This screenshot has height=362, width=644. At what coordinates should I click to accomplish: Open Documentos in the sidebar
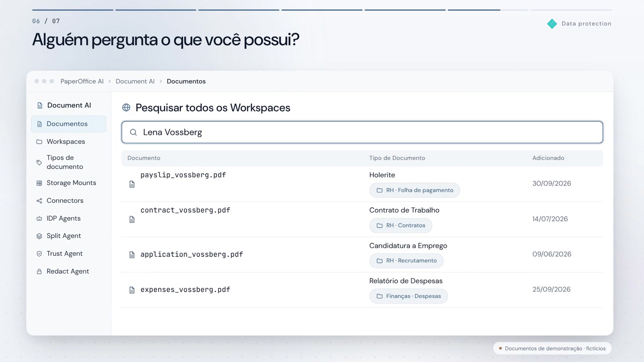tap(68, 124)
